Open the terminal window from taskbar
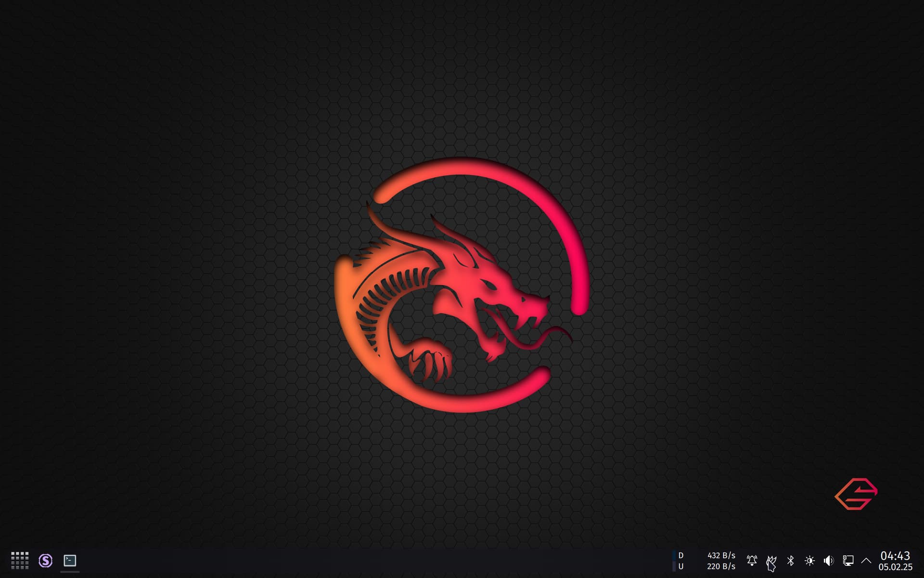This screenshot has height=578, width=924. (x=70, y=560)
